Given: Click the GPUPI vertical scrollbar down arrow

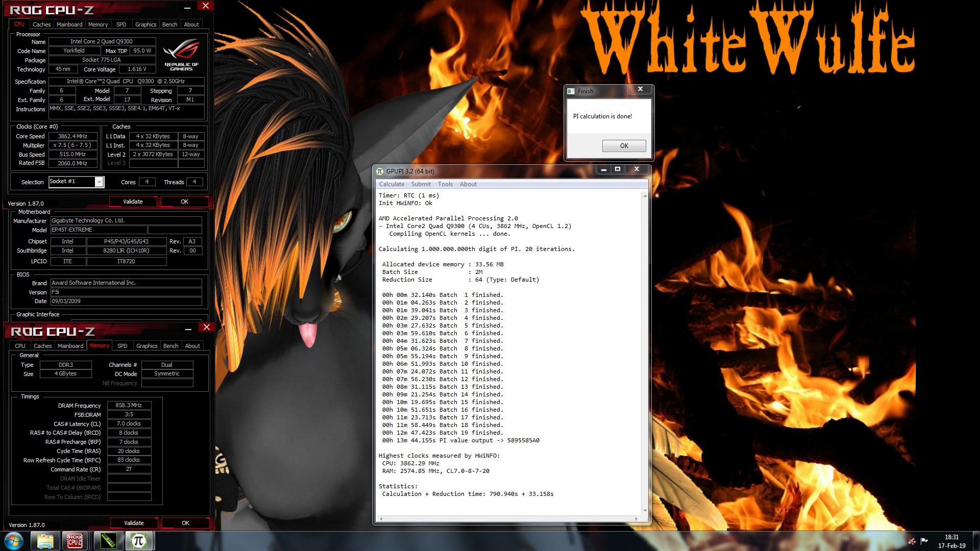Looking at the screenshot, I should pos(645,511).
